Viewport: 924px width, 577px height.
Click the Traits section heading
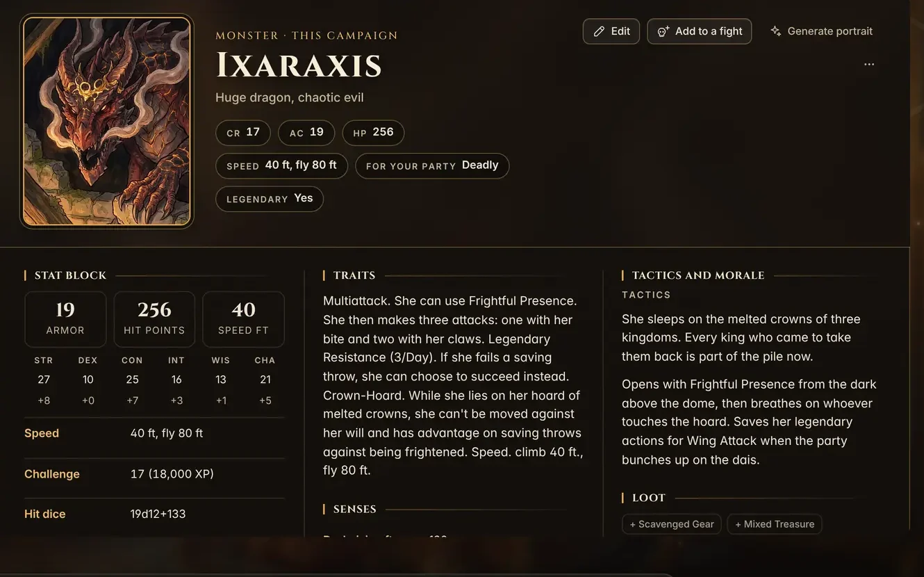[354, 275]
